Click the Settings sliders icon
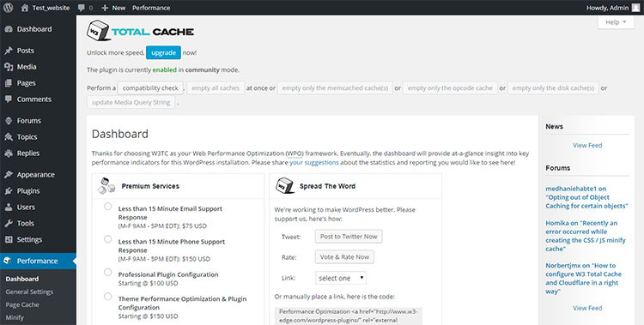Image resolution: width=644 pixels, height=325 pixels. click(x=9, y=239)
